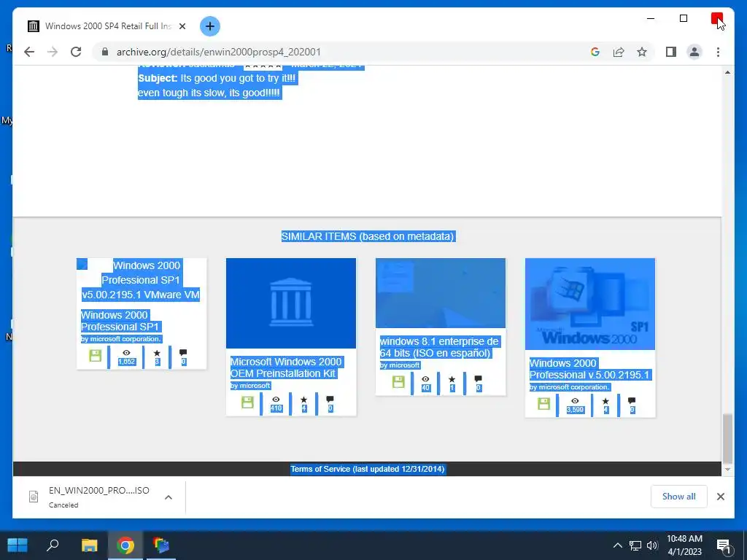Click the scrollbar up arrow
Viewport: 747px width, 560px height.
click(x=727, y=72)
